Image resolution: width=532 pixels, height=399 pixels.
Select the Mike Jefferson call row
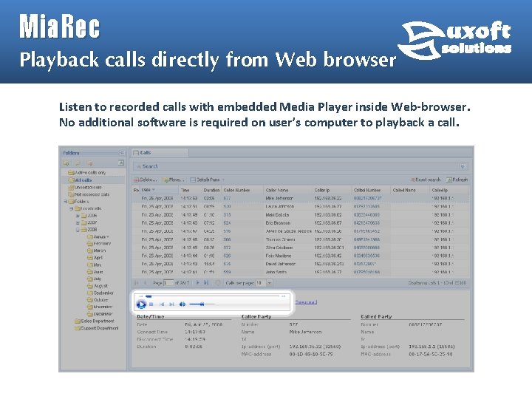(301, 198)
